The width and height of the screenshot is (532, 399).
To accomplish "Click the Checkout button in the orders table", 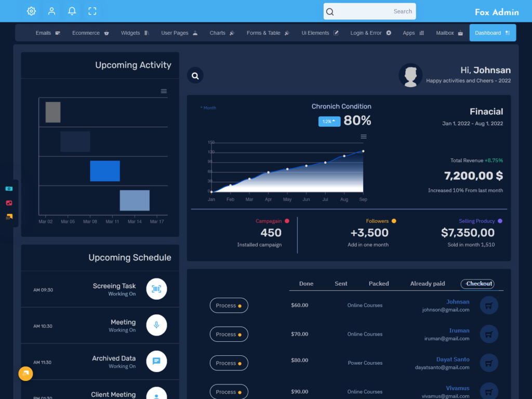I will click(x=477, y=284).
